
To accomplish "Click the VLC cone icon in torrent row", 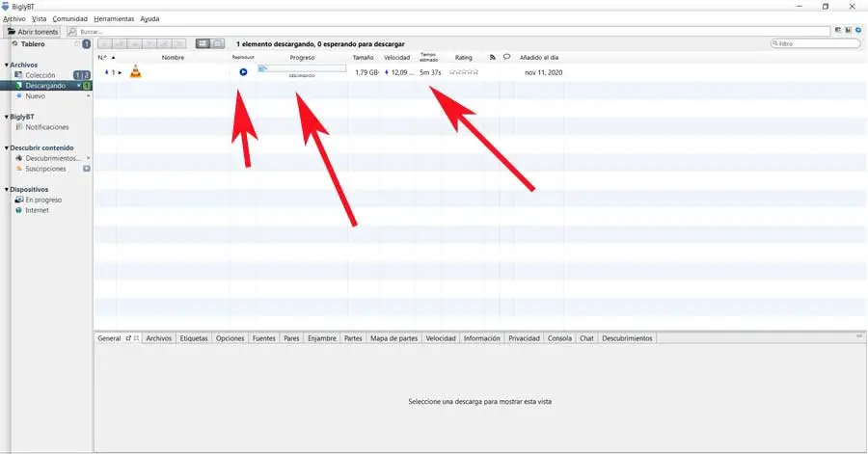I will 136,71.
